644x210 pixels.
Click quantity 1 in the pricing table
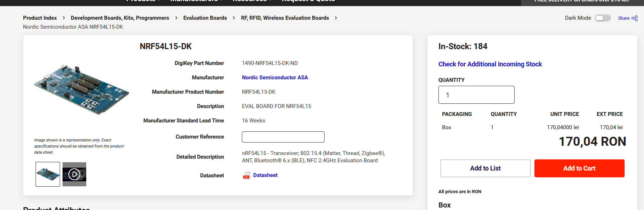point(492,127)
